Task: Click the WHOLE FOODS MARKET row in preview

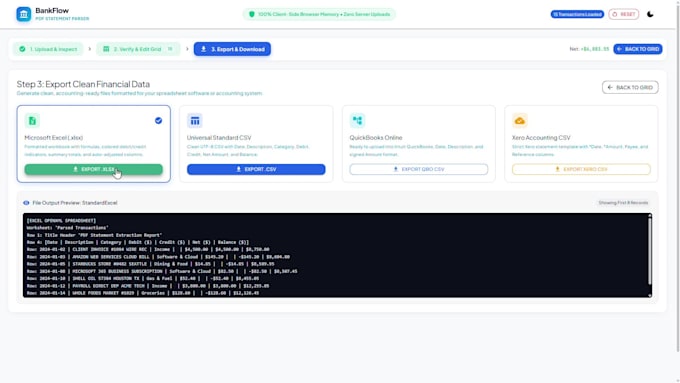Action: (143, 293)
